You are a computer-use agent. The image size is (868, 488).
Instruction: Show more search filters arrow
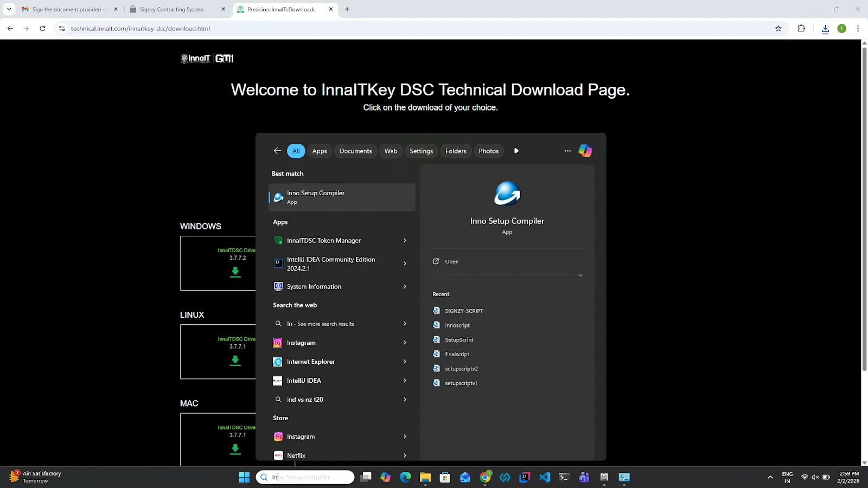[516, 151]
